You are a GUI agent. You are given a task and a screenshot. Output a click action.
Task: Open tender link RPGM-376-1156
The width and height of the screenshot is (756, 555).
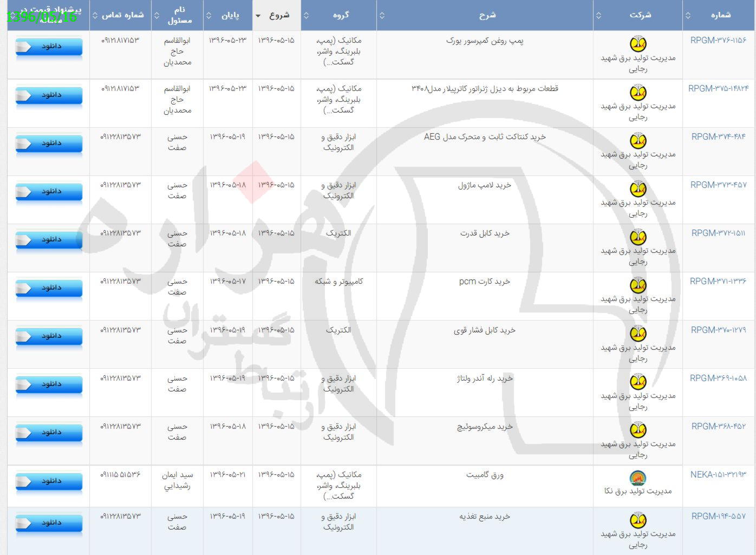(718, 40)
